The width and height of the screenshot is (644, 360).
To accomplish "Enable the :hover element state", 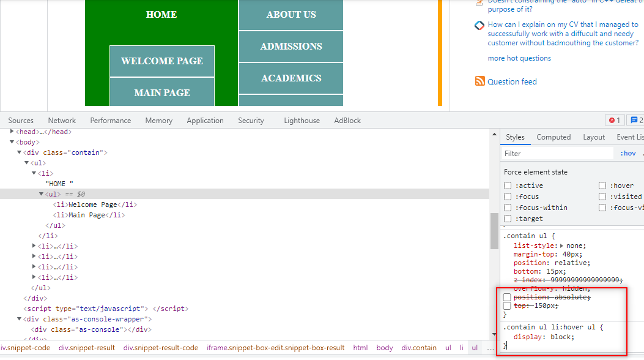I will click(602, 186).
